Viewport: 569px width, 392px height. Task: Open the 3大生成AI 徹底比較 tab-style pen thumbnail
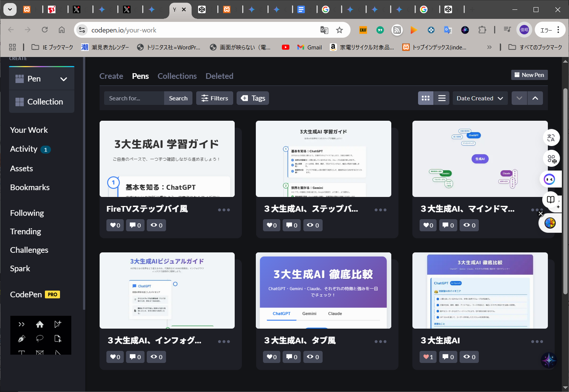[x=323, y=291]
